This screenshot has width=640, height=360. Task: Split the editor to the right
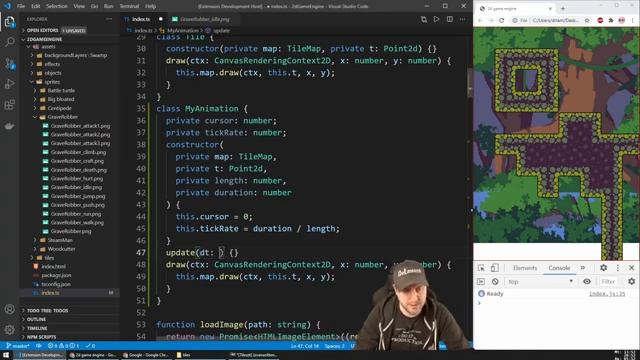coord(449,19)
